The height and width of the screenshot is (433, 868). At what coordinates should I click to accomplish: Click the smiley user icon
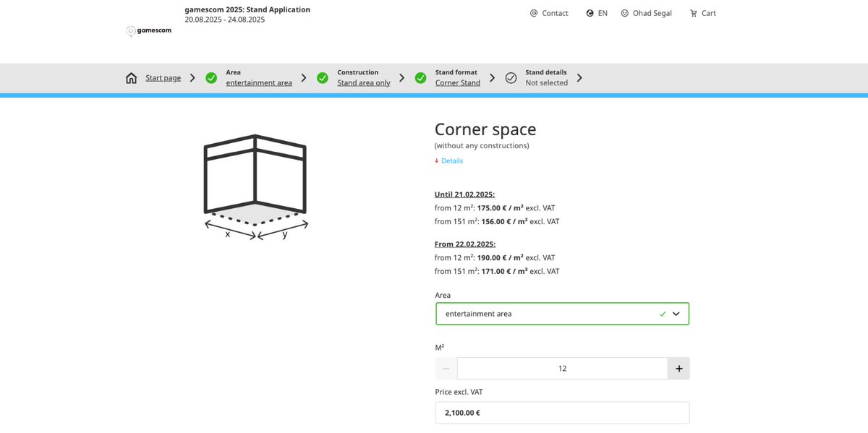[625, 13]
